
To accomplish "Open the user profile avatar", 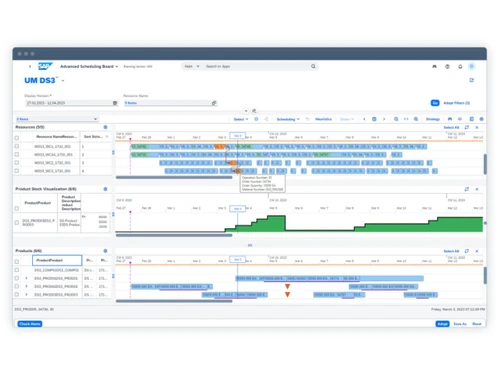I will coord(472,66).
